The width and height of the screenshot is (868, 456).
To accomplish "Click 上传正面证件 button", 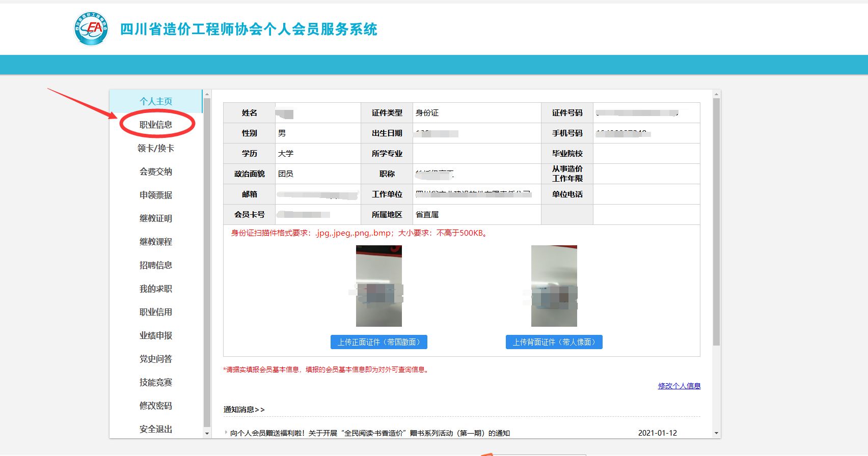I will pos(378,342).
